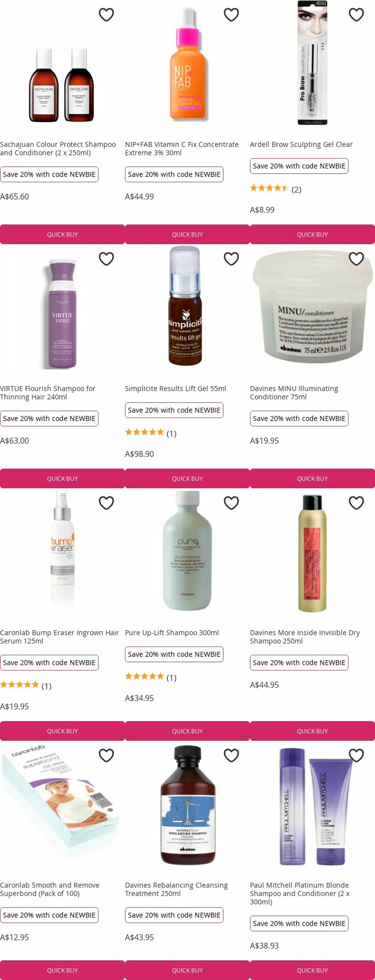Quick buy the Pure Up-Lift Shampoo
Viewport: 375px width, 980px height.
coord(187,731)
